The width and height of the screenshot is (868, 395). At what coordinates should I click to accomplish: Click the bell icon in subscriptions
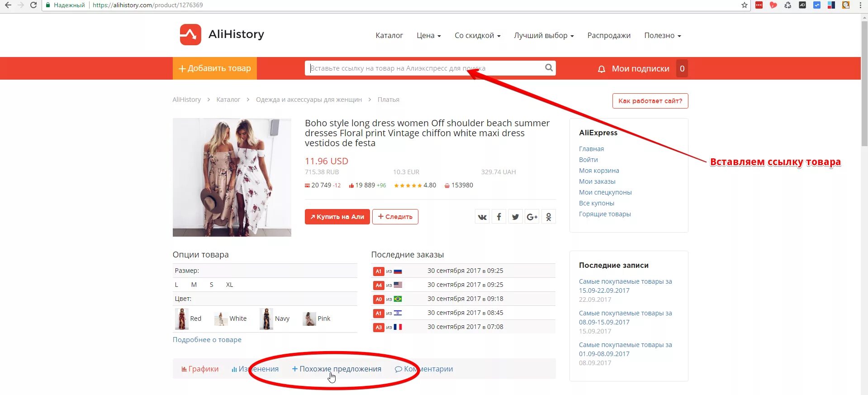(602, 69)
